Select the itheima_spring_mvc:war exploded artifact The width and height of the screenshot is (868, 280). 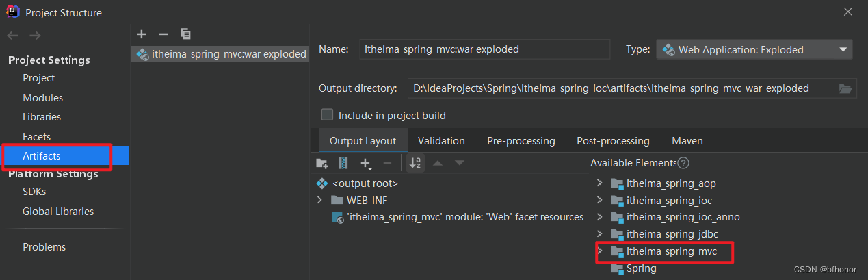point(220,53)
